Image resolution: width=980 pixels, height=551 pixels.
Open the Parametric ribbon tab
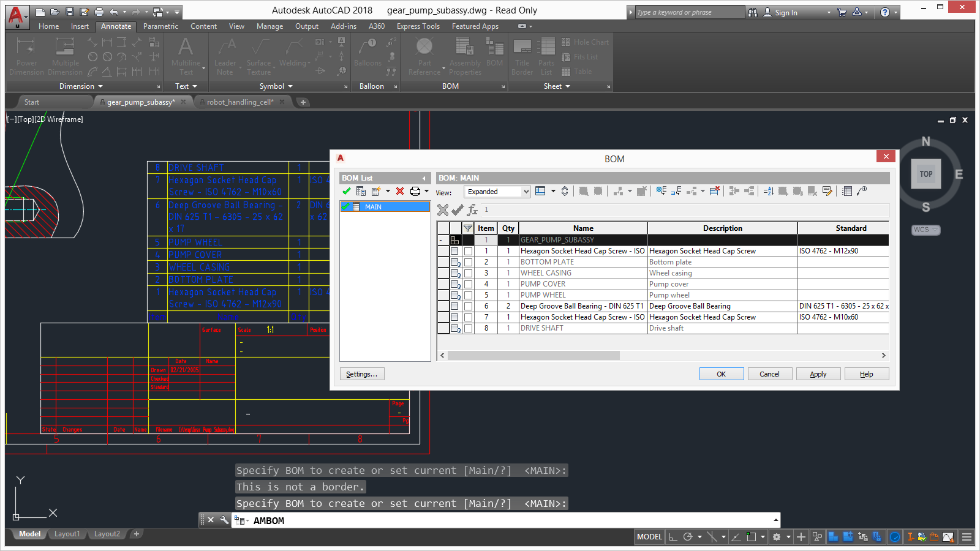pos(160,26)
